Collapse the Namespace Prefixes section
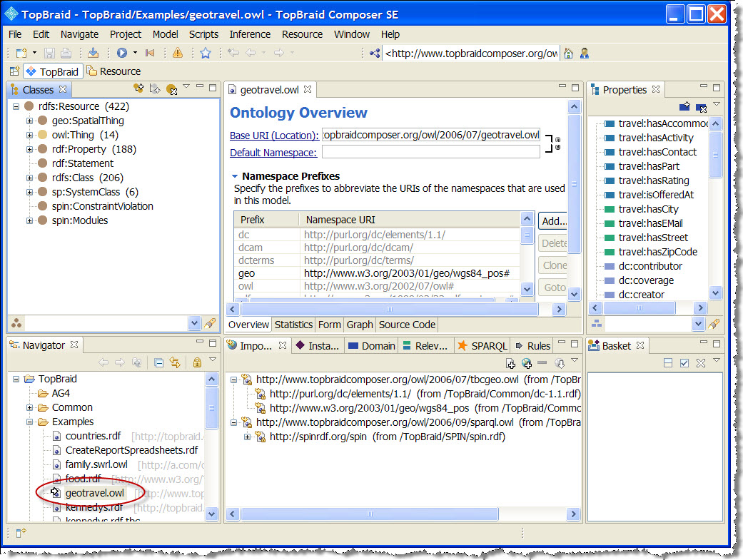This screenshot has height=560, width=743. point(234,176)
